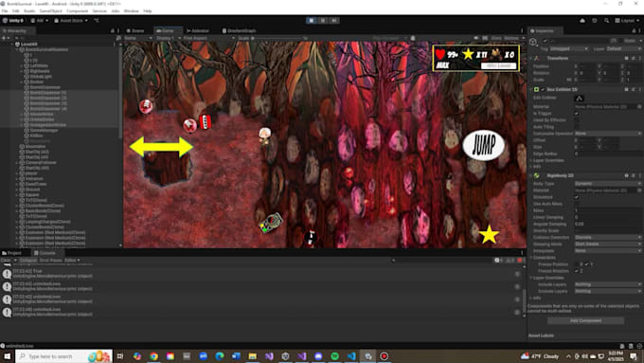This screenshot has height=363, width=644.
Task: Click the Add Component button
Action: [585, 320]
